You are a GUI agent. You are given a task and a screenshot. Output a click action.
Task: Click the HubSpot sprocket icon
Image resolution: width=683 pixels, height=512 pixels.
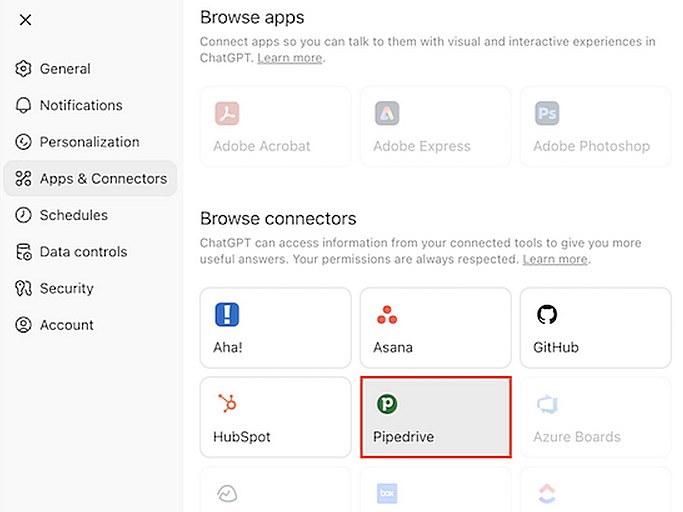coord(227,403)
